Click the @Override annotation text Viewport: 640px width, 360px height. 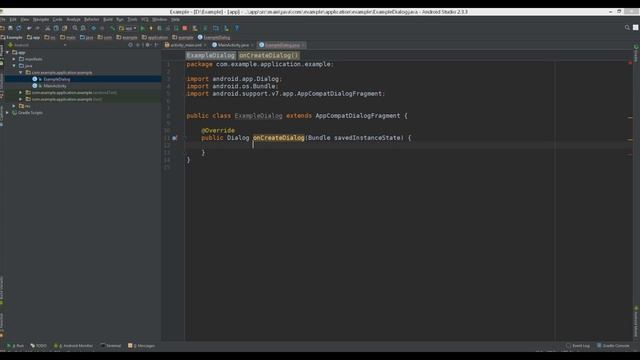click(x=218, y=131)
